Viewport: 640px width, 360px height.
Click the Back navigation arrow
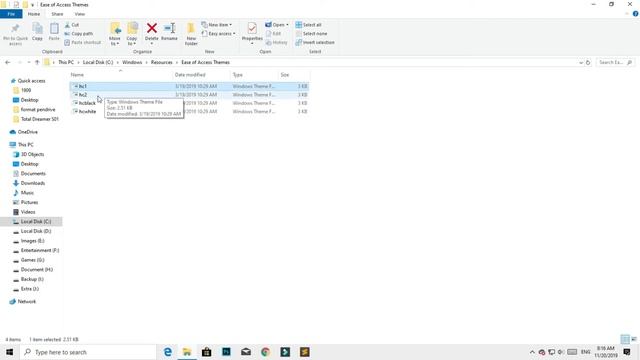click(8, 62)
